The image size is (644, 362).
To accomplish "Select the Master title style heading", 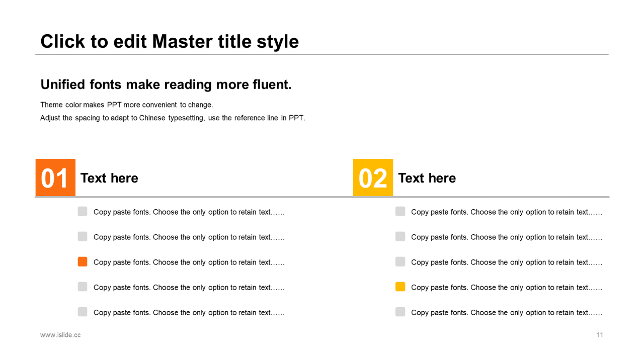I will (x=170, y=41).
